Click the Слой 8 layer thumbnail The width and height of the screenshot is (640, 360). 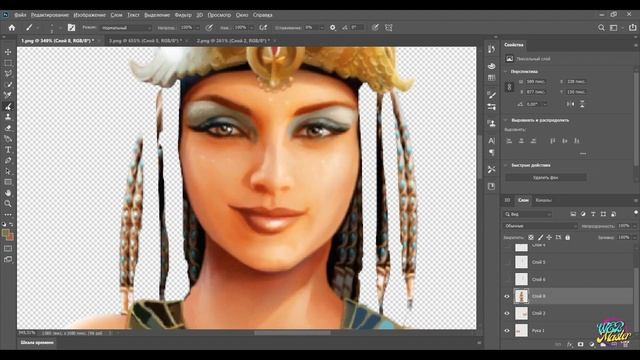click(x=521, y=296)
